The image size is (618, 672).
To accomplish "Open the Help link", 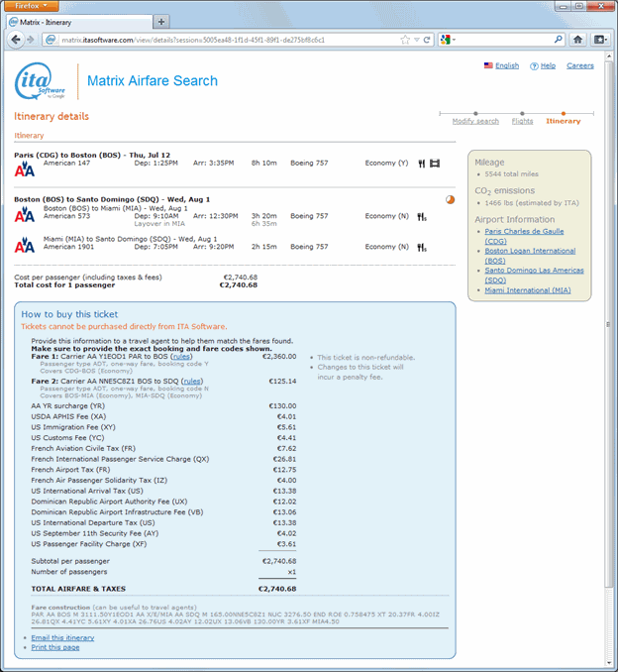I will [548, 65].
